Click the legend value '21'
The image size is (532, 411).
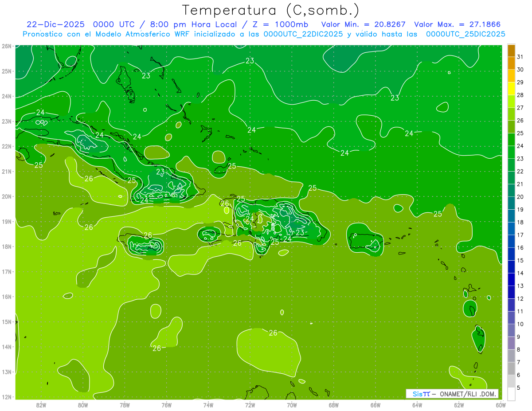point(520,184)
